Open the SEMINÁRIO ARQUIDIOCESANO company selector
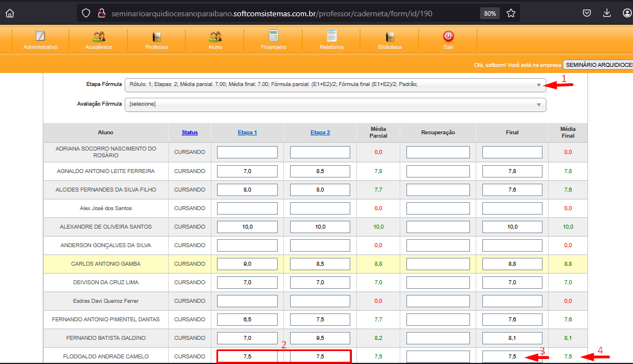The image size is (633, 364). click(598, 65)
